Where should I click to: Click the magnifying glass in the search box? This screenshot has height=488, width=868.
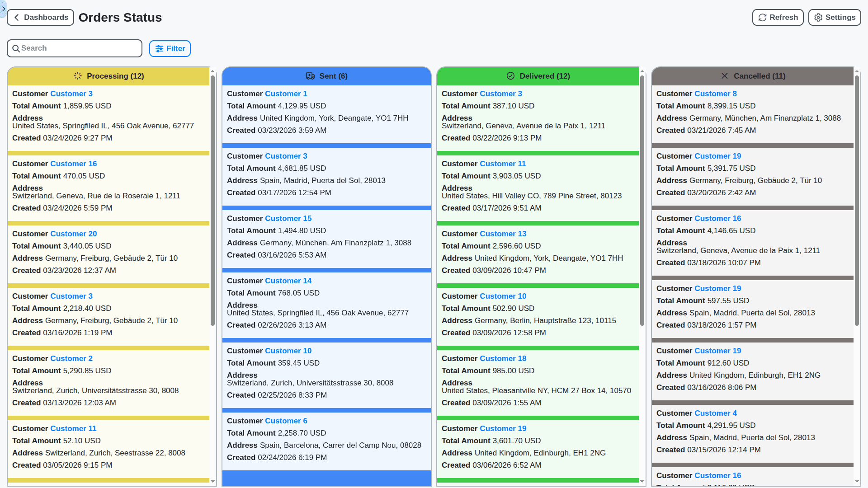17,48
